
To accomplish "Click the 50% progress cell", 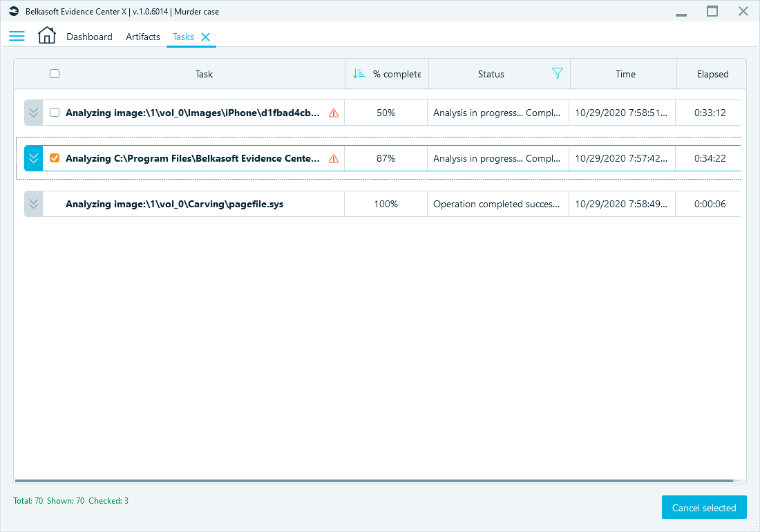I will (386, 113).
